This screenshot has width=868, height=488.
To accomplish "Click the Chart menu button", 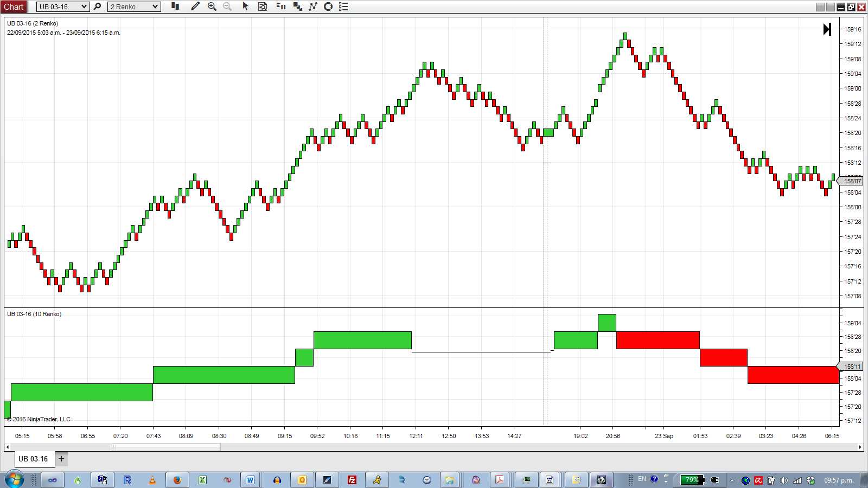I will 14,7.
